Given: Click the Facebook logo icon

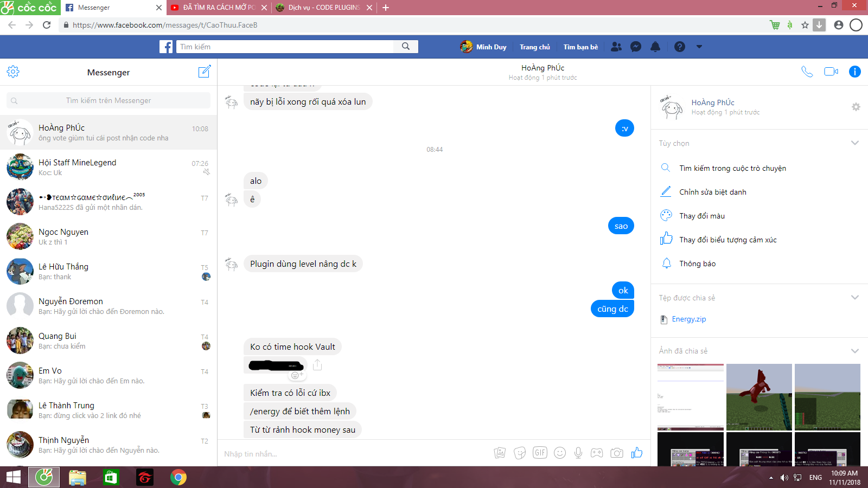Looking at the screenshot, I should click(x=166, y=47).
